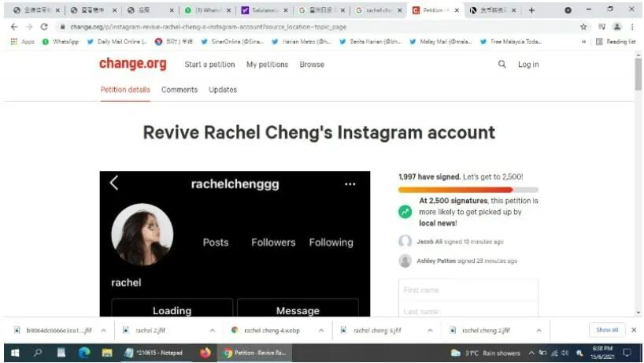This screenshot has height=363, width=644.
Task: Open the WhatsApp bookmark
Action: (x=61, y=42)
